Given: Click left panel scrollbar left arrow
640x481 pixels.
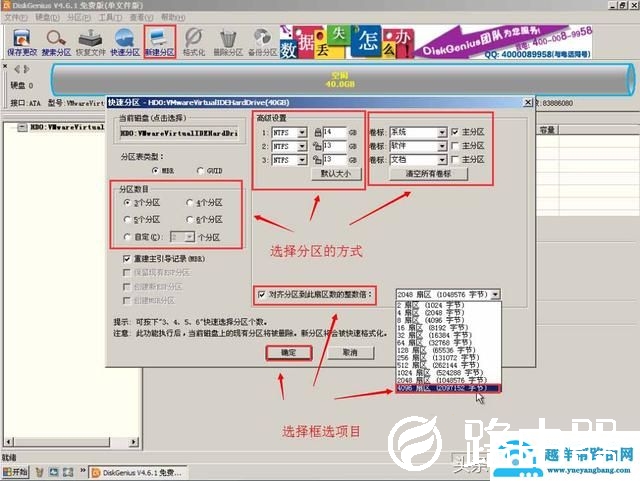Looking at the screenshot, I should point(9,441).
